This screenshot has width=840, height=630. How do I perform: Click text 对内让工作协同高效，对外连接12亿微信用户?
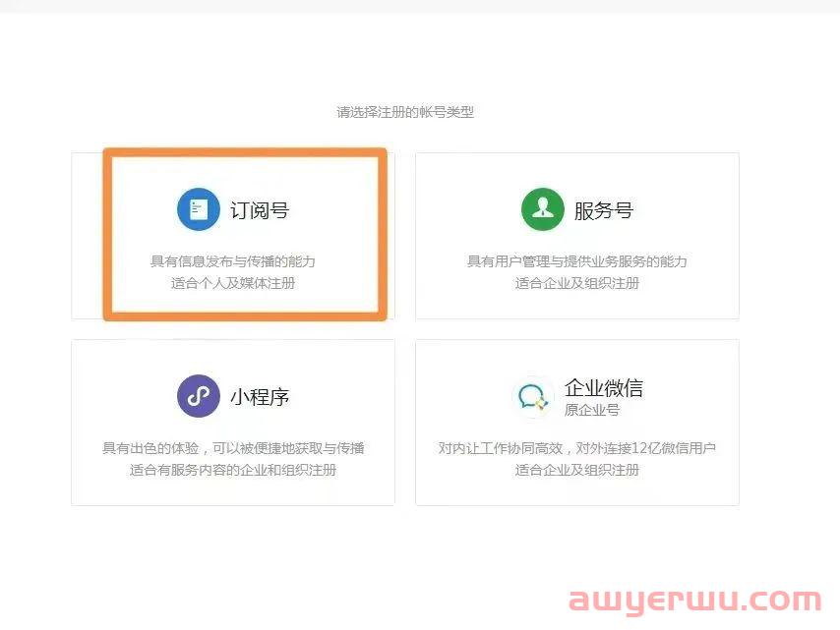[577, 448]
